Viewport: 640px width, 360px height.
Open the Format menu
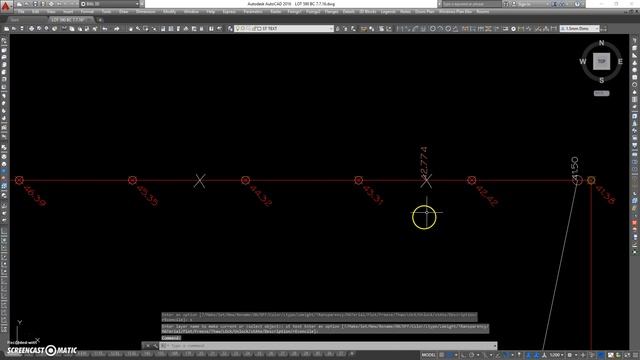(x=87, y=12)
